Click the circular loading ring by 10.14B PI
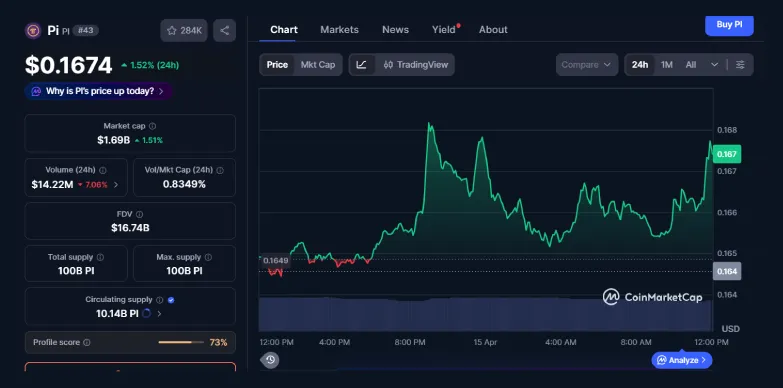This screenshot has width=783, height=388. pyautogui.click(x=147, y=314)
